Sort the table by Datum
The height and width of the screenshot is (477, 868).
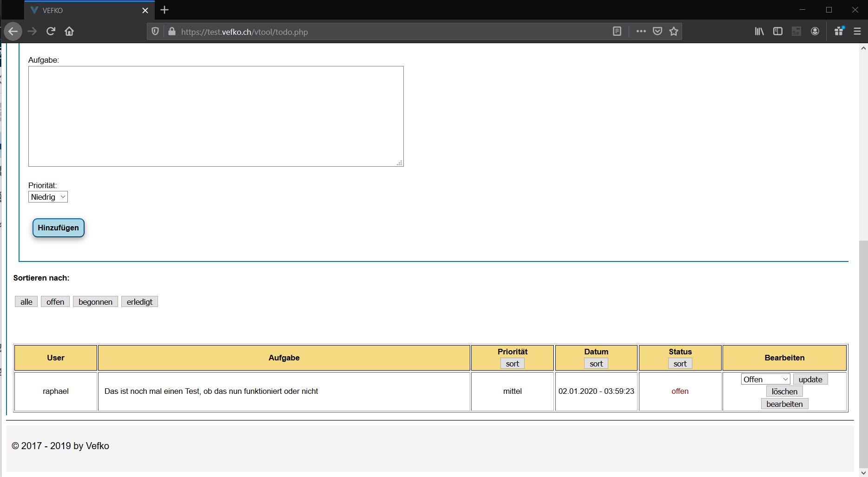596,364
